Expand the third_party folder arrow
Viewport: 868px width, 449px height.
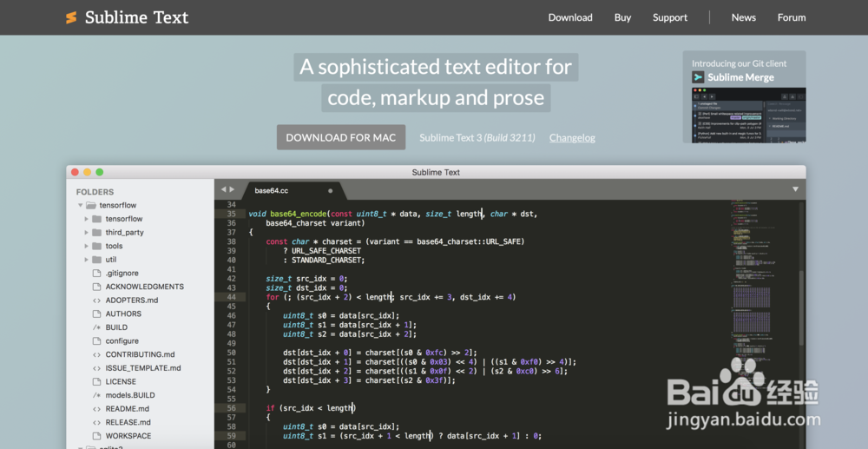pos(86,233)
